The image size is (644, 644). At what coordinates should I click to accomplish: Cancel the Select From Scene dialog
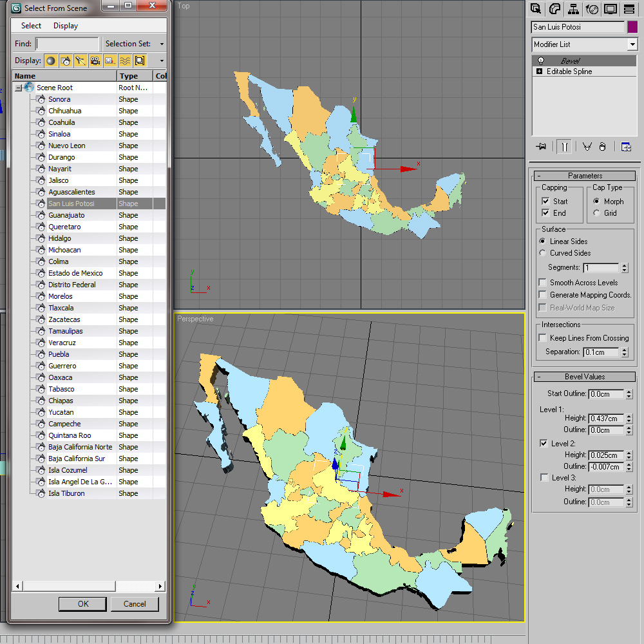(x=135, y=604)
